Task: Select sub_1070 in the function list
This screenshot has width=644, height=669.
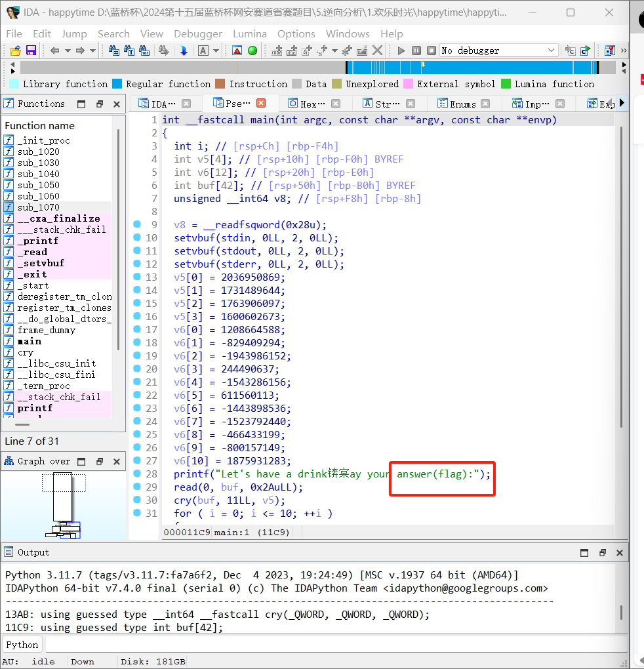Action: (39, 207)
